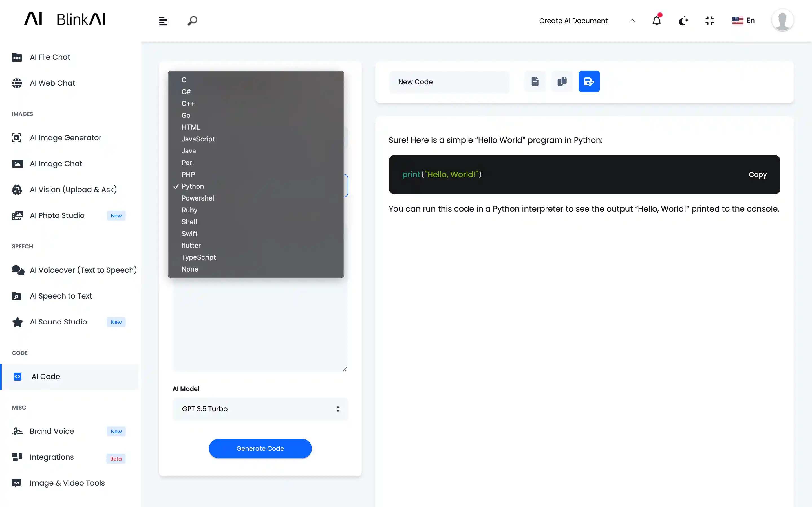Click the blue edit/save icon
This screenshot has width=812, height=507.
click(x=589, y=81)
